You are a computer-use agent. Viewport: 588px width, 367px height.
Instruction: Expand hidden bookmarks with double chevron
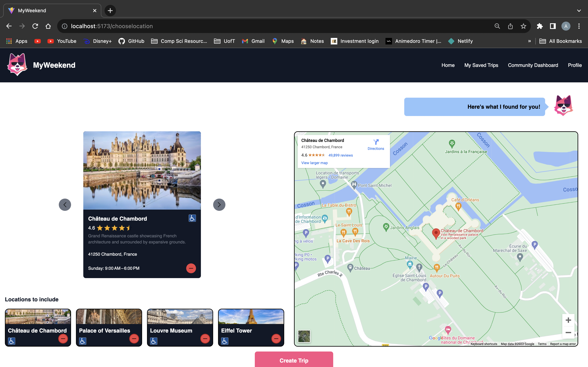click(529, 41)
